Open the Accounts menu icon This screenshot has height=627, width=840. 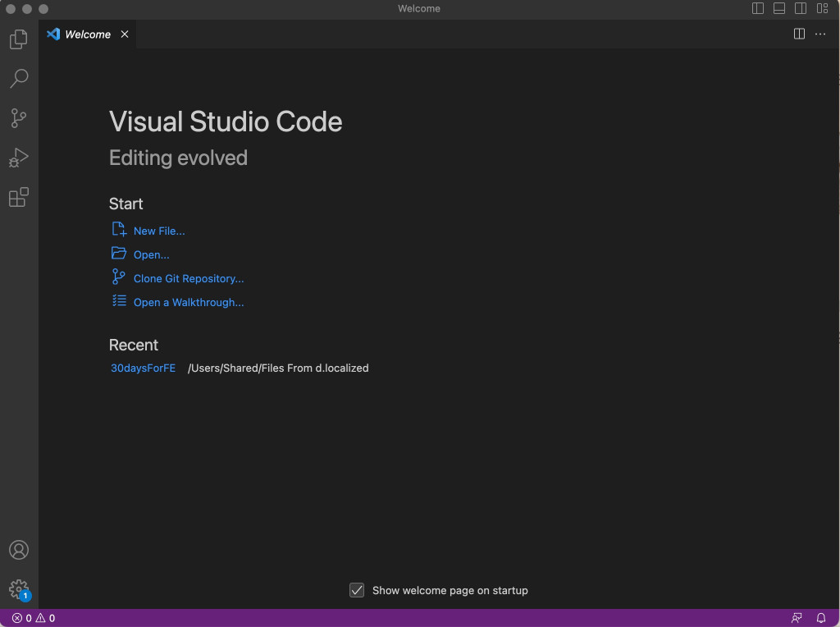pyautogui.click(x=19, y=550)
